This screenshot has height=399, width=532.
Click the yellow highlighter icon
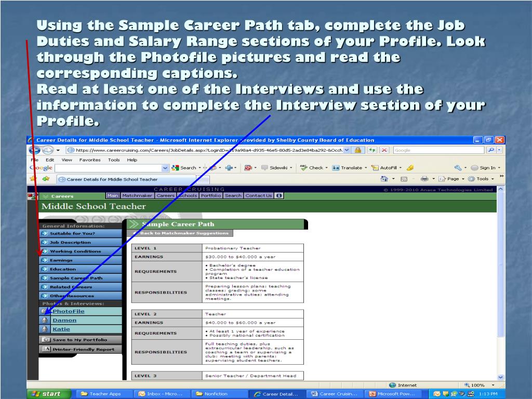tap(410, 168)
